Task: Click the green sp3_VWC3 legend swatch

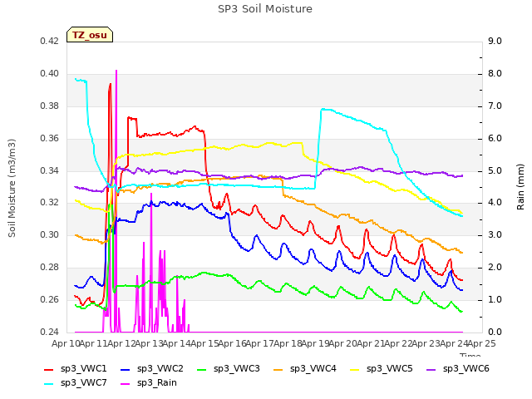Action: pyautogui.click(x=202, y=369)
